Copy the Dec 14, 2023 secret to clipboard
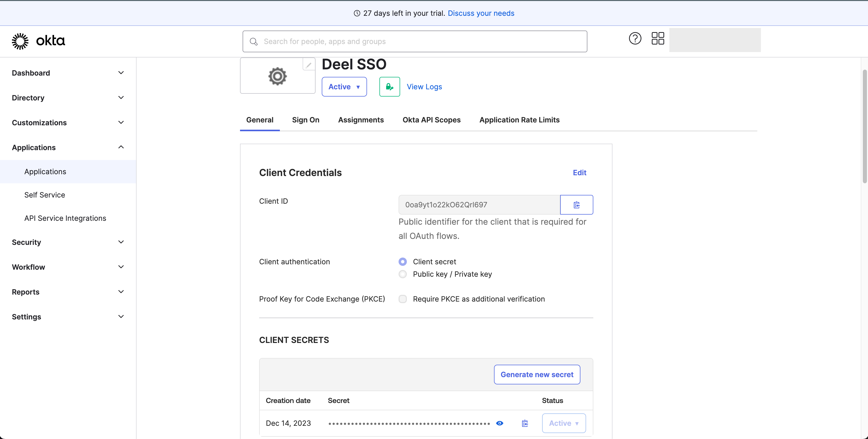 pos(525,423)
